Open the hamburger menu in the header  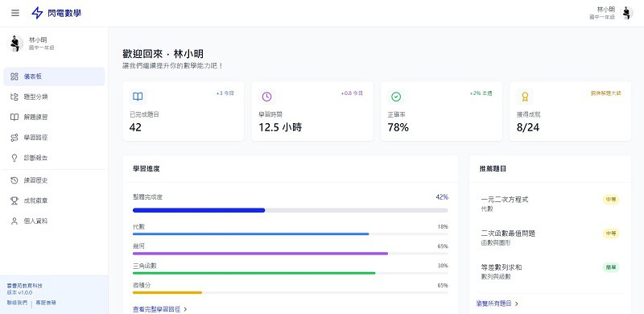point(15,13)
